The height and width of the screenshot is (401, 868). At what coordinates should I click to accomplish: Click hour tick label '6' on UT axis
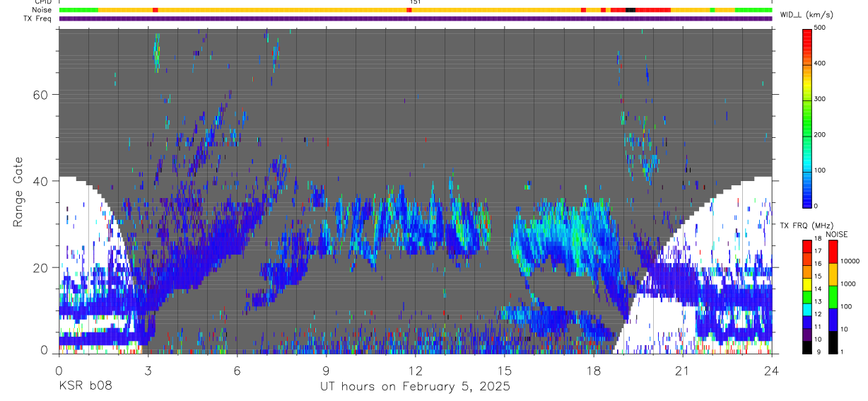pos(237,370)
